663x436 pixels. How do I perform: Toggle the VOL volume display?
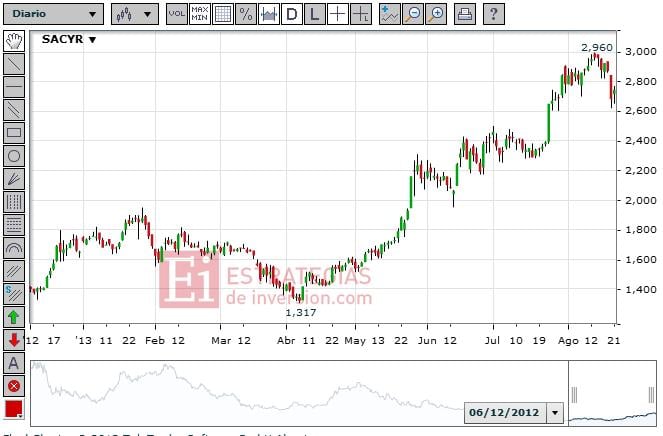(176, 14)
